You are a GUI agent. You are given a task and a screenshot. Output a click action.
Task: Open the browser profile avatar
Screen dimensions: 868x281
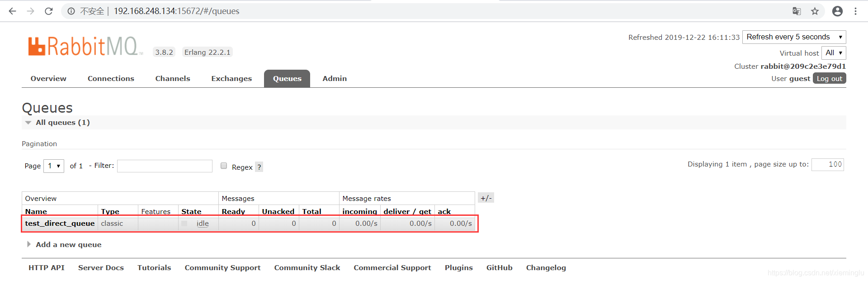click(837, 11)
